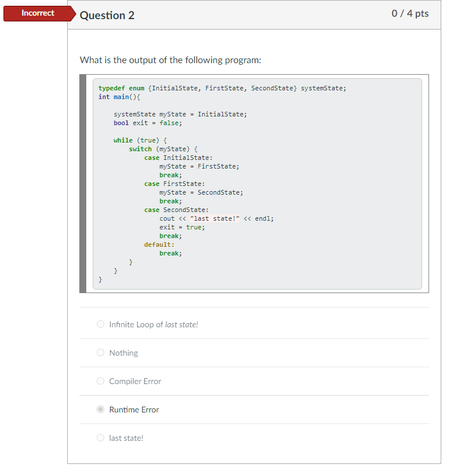Click the 'systemState myState = InitialState;' line
The height and width of the screenshot is (475, 476).
coord(180,114)
